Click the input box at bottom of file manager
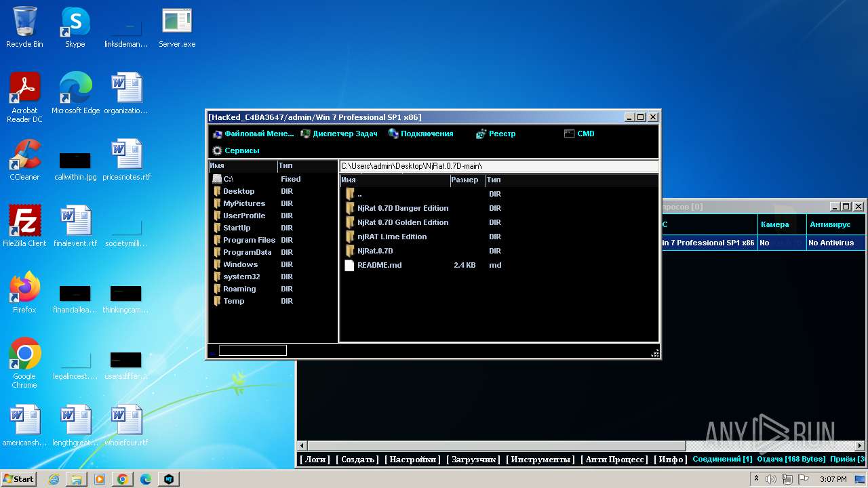This screenshot has height=488, width=868. (x=252, y=350)
